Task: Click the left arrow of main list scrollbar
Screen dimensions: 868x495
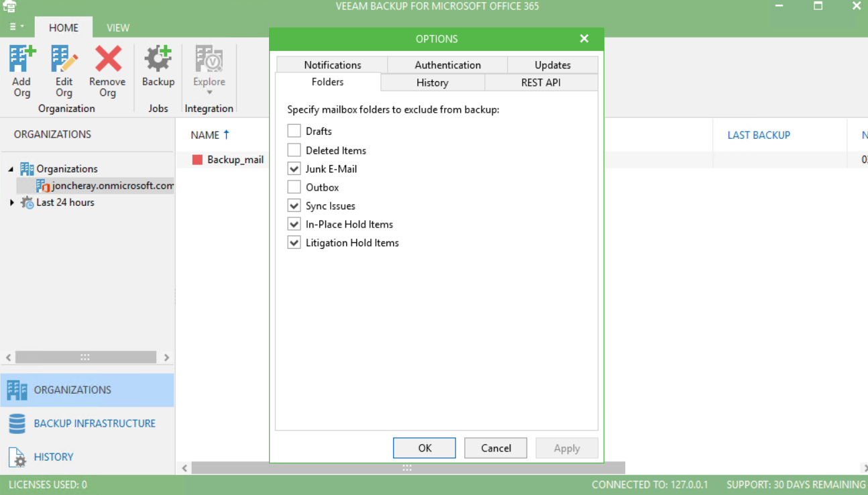Action: point(184,468)
